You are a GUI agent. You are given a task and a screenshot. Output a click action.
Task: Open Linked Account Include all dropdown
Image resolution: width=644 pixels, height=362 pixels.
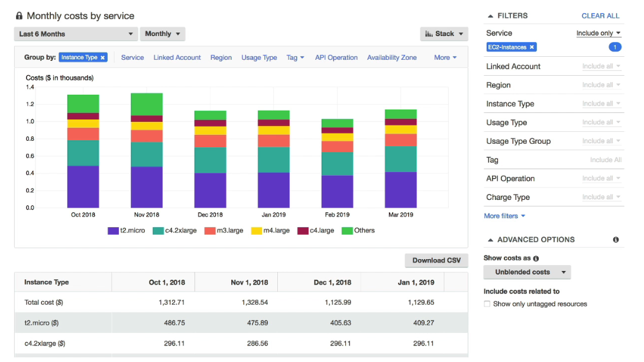[601, 66]
